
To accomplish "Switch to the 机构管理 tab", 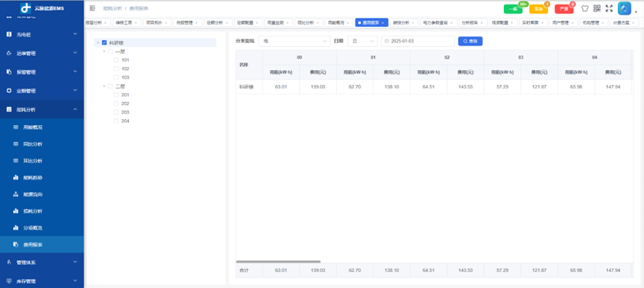I will pos(593,23).
